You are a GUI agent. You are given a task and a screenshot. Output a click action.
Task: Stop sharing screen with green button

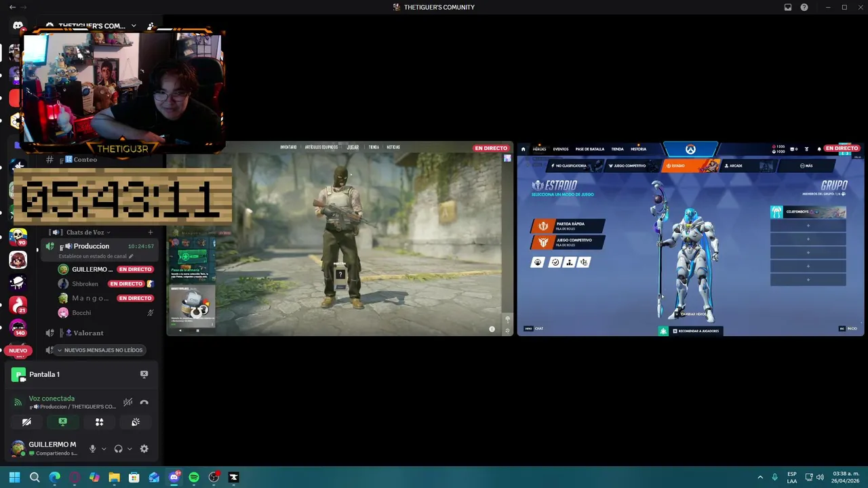[x=62, y=422]
